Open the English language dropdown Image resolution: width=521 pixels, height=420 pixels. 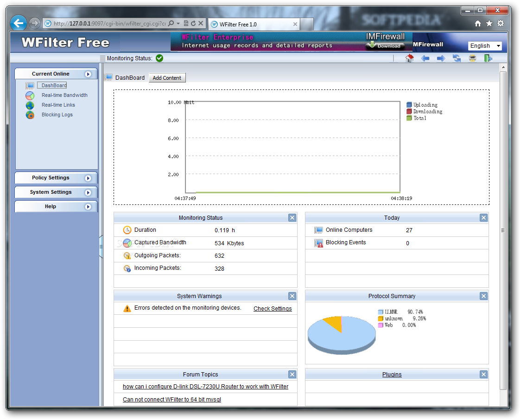click(485, 46)
